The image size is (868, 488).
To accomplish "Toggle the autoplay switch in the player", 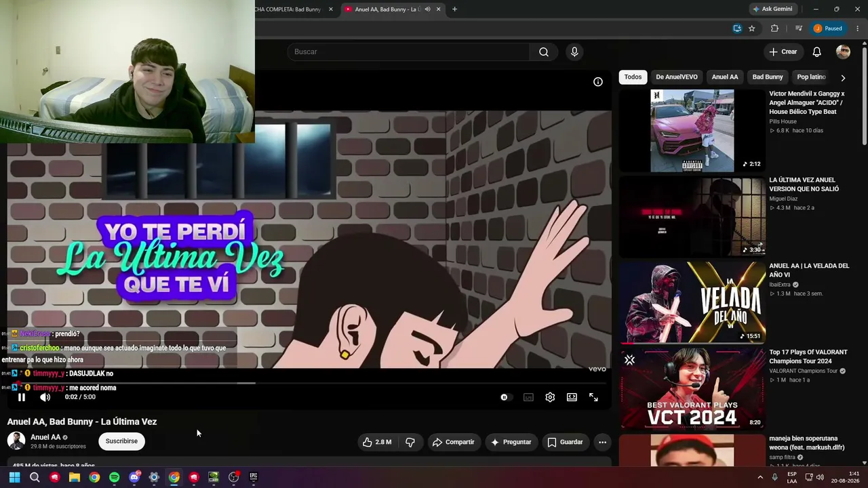I will 505,397.
